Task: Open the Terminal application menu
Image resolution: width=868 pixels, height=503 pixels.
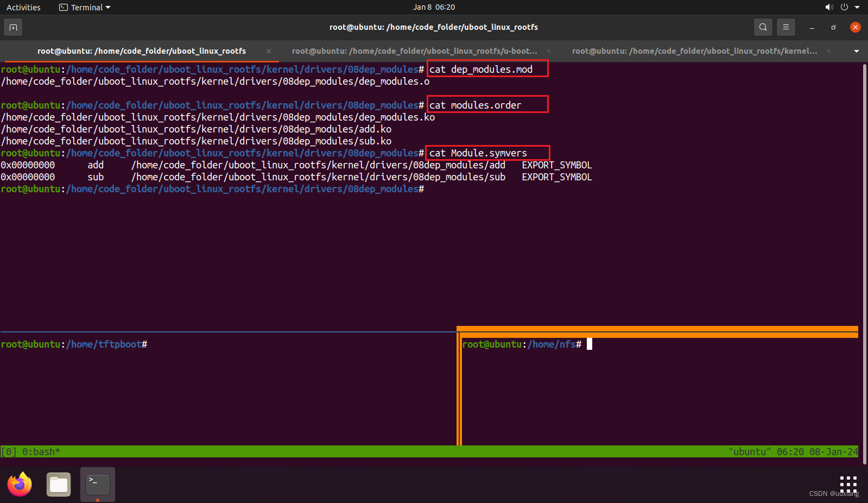Action: click(85, 8)
